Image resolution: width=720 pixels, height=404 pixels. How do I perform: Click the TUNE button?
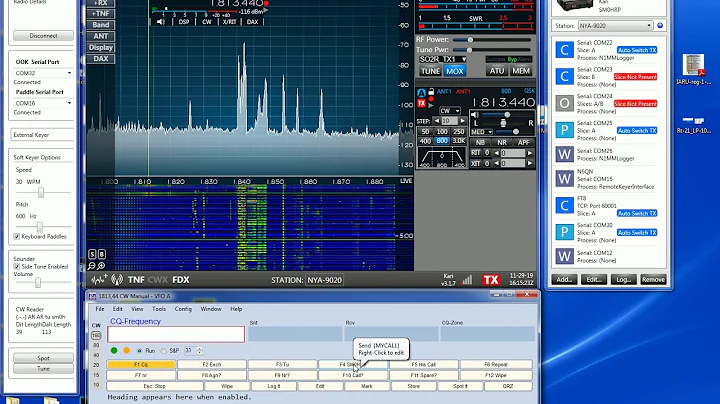[430, 71]
